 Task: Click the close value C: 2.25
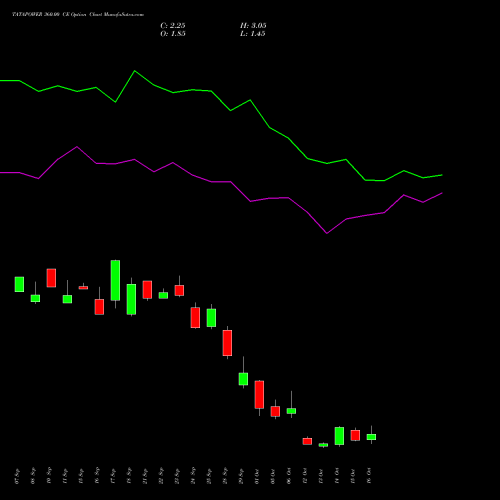tap(173, 26)
